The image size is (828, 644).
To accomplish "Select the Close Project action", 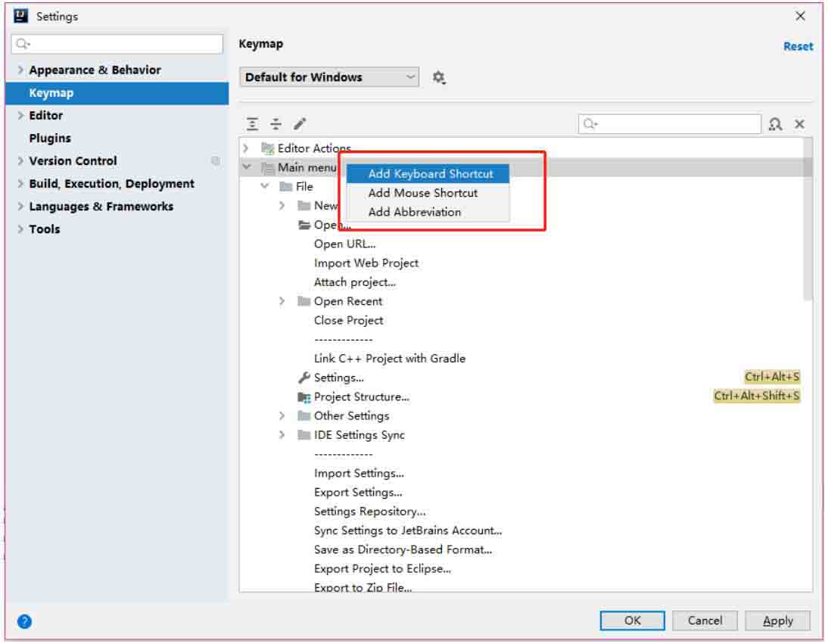I will [x=348, y=320].
